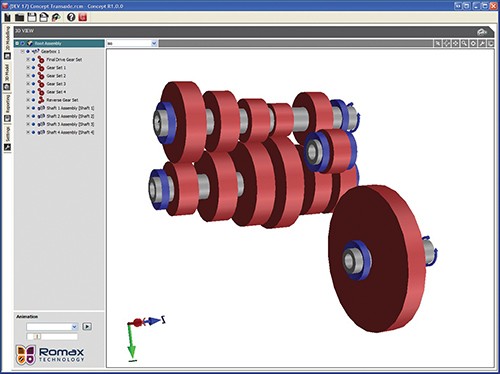Viewport: 500px width, 374px height.
Task: Open view settings via the wrench icon
Action: pos(482,43)
